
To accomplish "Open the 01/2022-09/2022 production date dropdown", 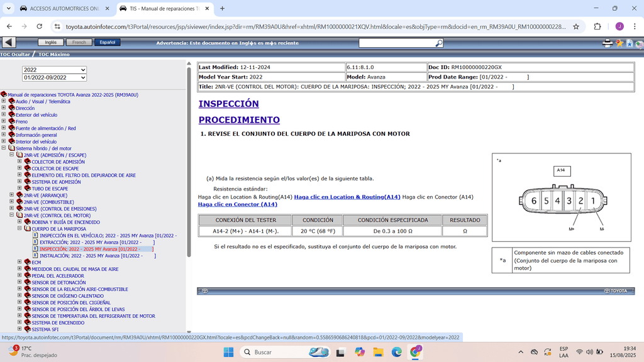I will 54,78.
